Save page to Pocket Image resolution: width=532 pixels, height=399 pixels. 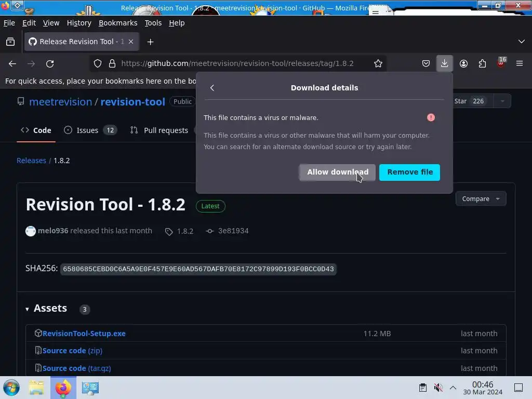[426, 63]
